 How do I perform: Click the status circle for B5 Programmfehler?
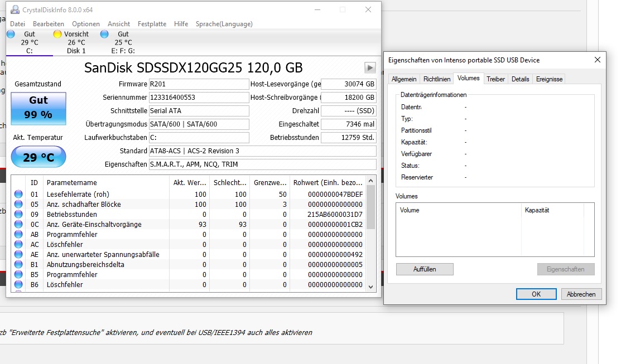coord(18,275)
